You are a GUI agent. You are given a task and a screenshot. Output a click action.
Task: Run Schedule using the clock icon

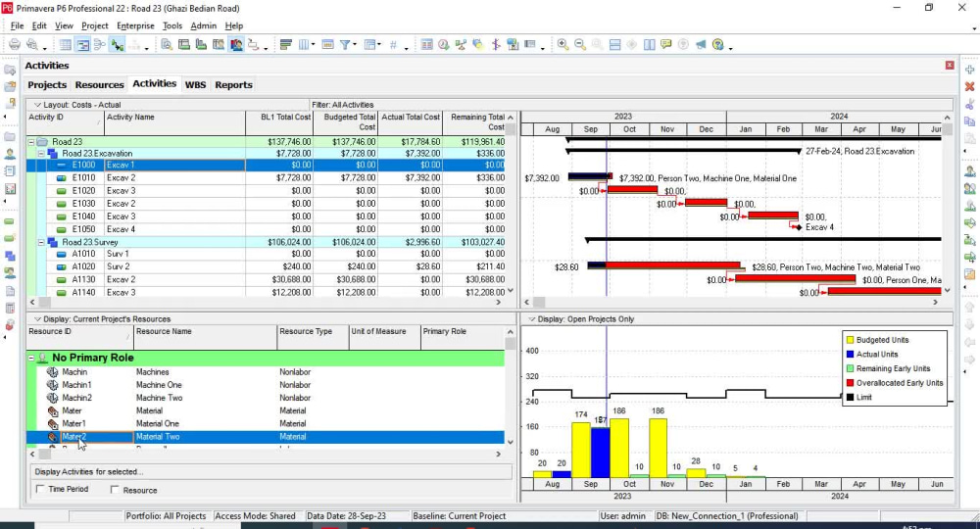[x=444, y=44]
